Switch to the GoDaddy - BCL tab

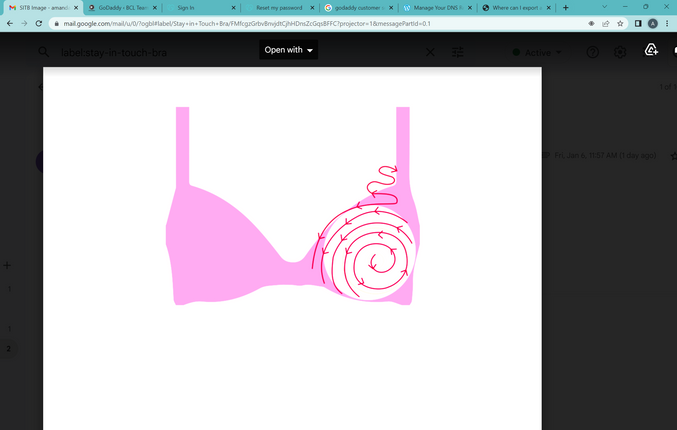pyautogui.click(x=122, y=7)
